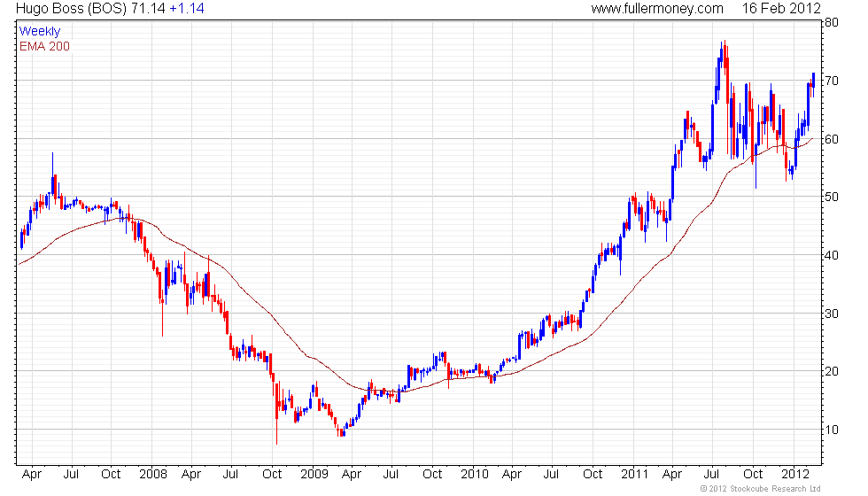Click the Jul label between 2010 and 2011
The width and height of the screenshot is (868, 496).
(551, 475)
